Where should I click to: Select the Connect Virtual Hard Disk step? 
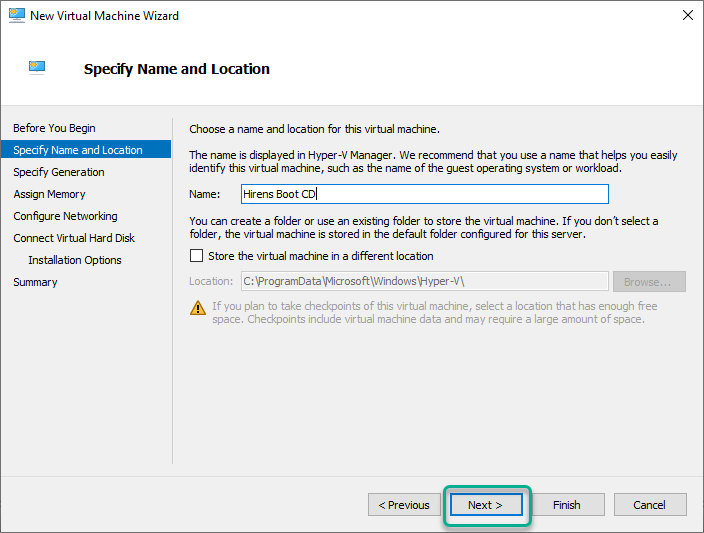[74, 238]
